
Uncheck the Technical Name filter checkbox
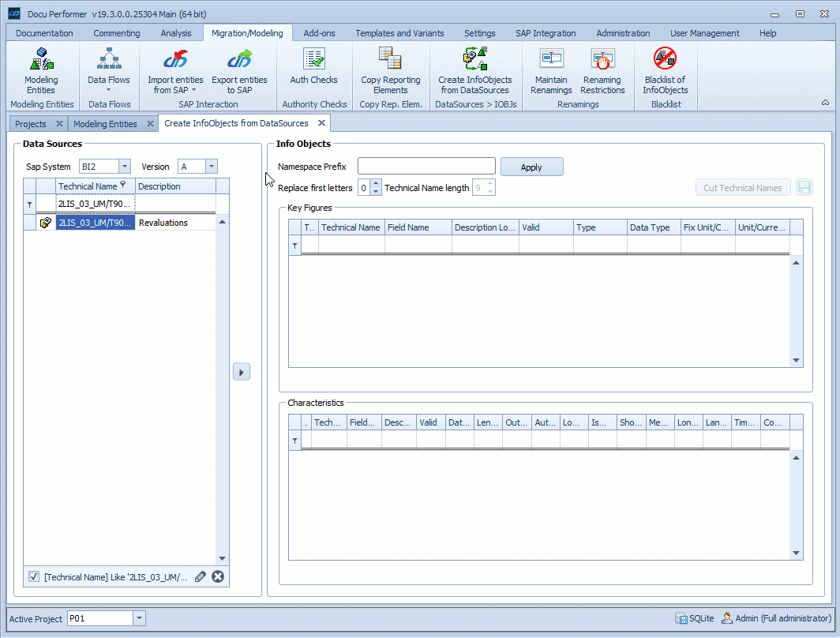pos(33,576)
